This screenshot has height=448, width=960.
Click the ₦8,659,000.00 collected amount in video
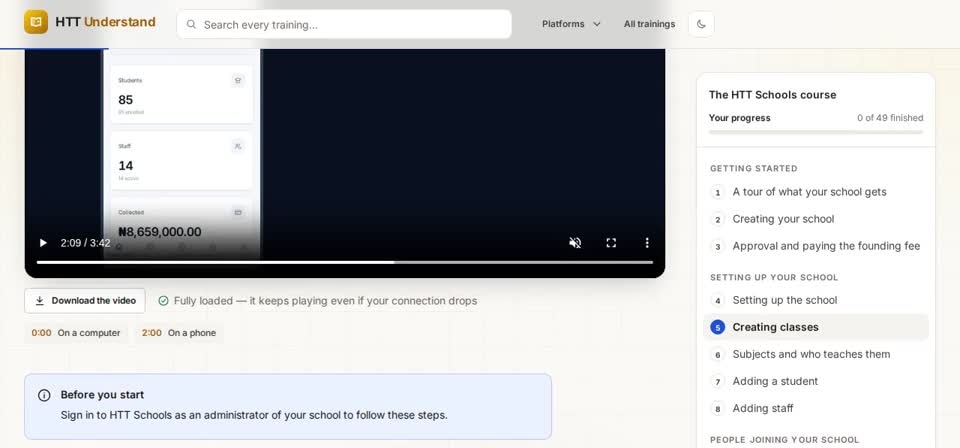(x=159, y=232)
